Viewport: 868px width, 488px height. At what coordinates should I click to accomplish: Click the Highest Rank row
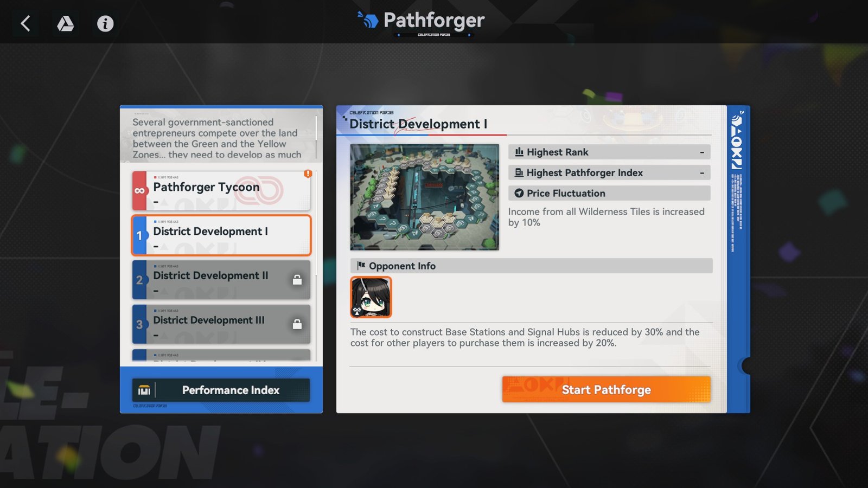pos(609,152)
